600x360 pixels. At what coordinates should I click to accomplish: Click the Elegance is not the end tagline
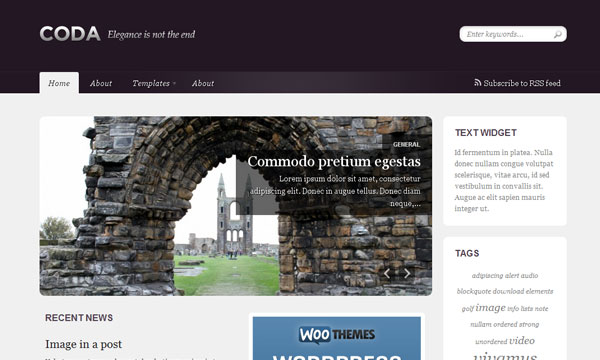(x=151, y=34)
